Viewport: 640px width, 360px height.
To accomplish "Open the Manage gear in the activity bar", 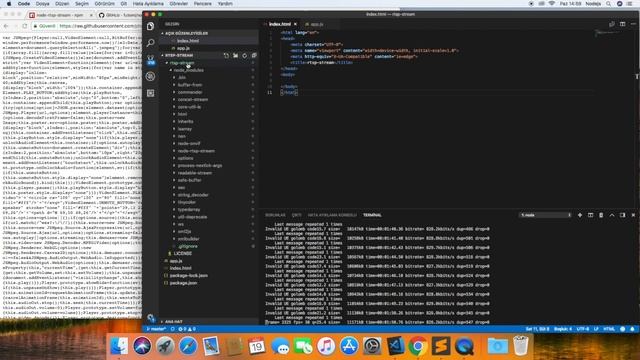I will point(151,318).
